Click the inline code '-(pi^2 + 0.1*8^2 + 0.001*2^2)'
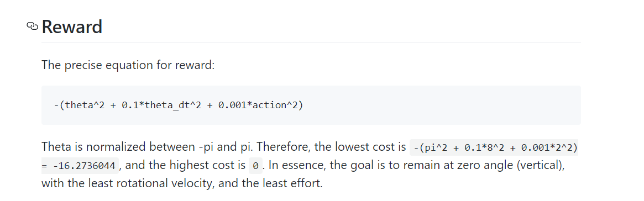The height and width of the screenshot is (201, 644). (x=494, y=147)
